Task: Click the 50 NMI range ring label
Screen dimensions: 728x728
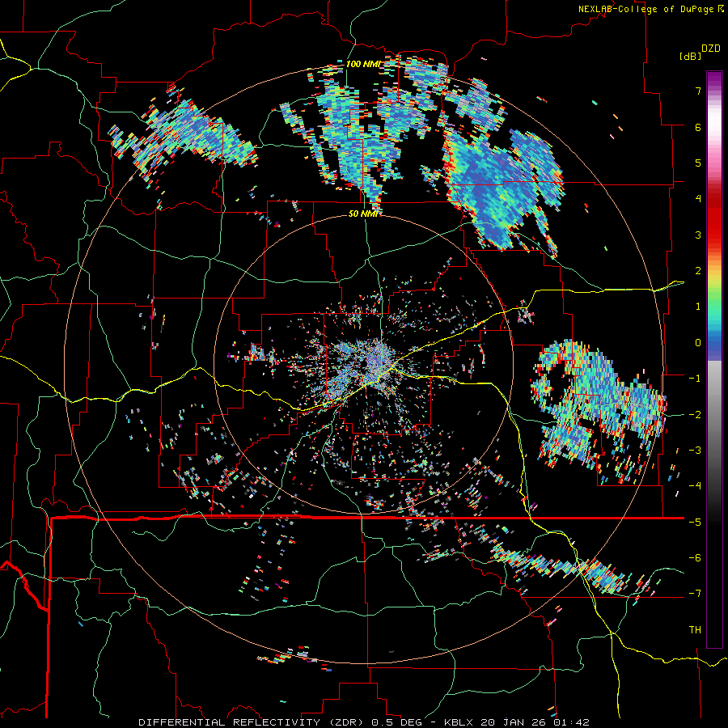Action: [x=364, y=214]
